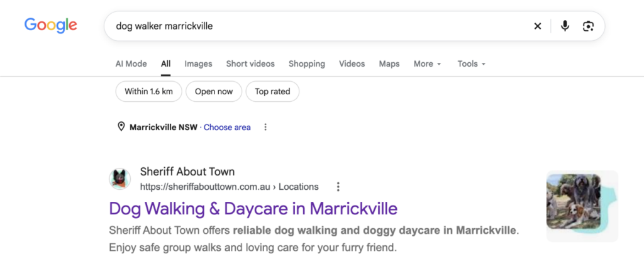The height and width of the screenshot is (276, 644).
Task: Start voice search with microphone icon
Action: 565,26
